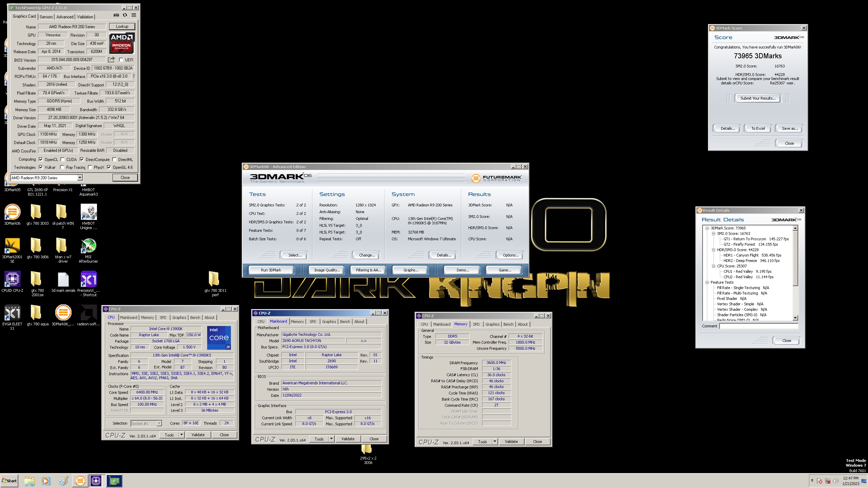
Task: Collapse the HDR/SM3.0 Score tree node
Action: (x=713, y=250)
